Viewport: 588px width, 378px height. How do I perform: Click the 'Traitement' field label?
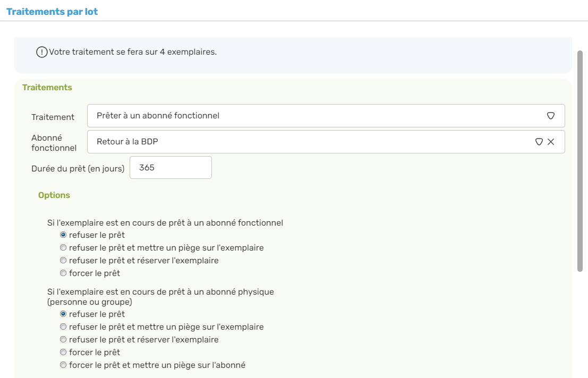pyautogui.click(x=53, y=117)
